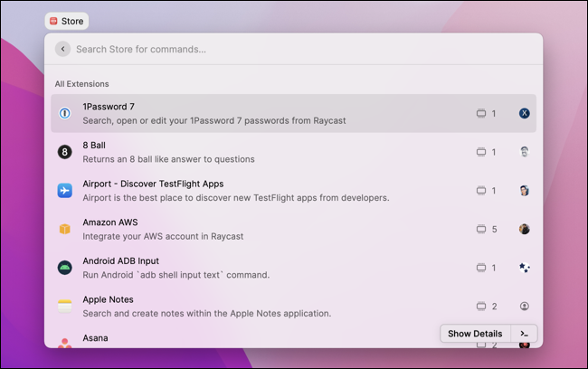Select the 8 Ball title
Viewport: 588px width, 369px height.
tap(94, 145)
